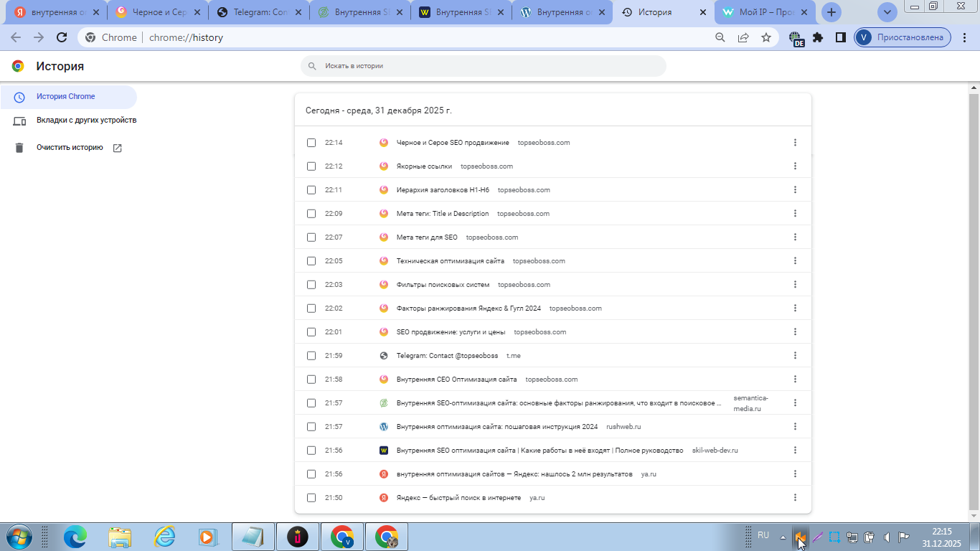Switch to the Telegram: Contact tab

click(x=259, y=12)
